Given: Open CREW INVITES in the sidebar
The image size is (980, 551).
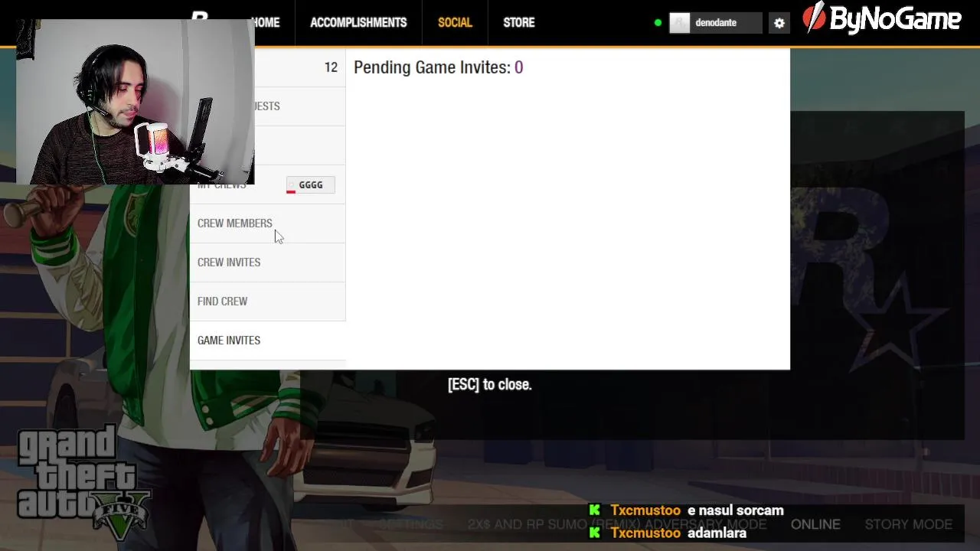Looking at the screenshot, I should (268, 262).
